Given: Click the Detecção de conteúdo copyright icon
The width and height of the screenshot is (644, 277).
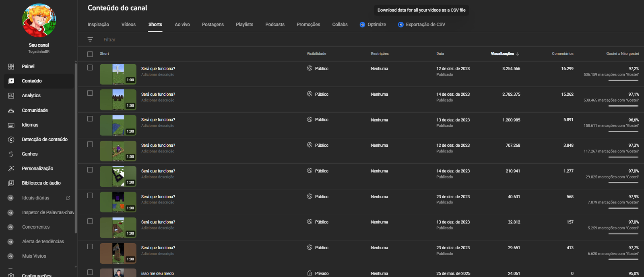Looking at the screenshot, I should click(11, 140).
